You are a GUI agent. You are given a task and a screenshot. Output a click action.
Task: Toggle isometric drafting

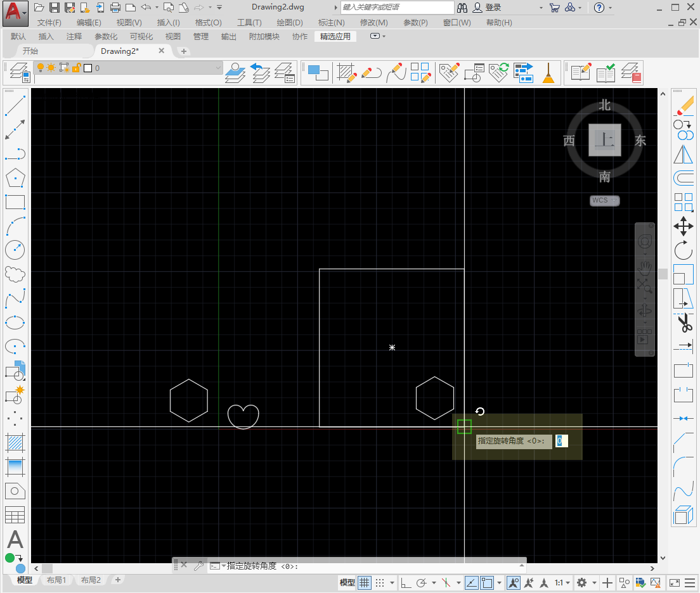(x=446, y=582)
